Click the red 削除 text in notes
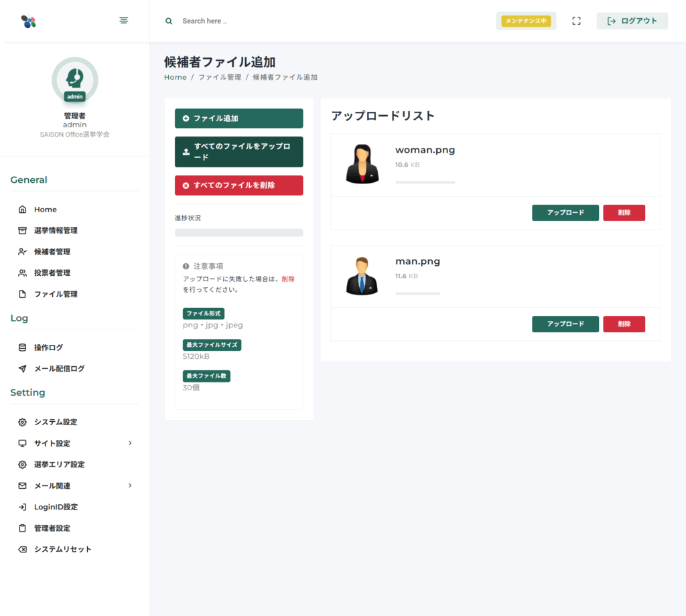The width and height of the screenshot is (686, 616). pyautogui.click(x=288, y=279)
